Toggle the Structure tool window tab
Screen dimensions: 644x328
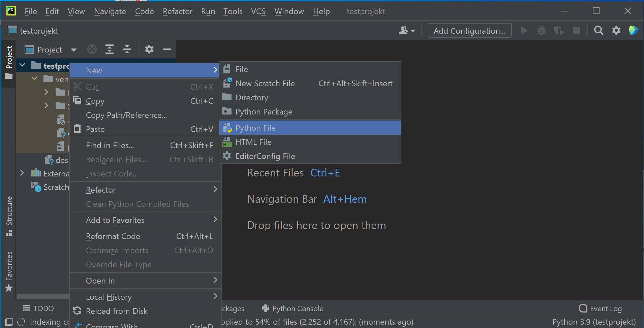(9, 216)
